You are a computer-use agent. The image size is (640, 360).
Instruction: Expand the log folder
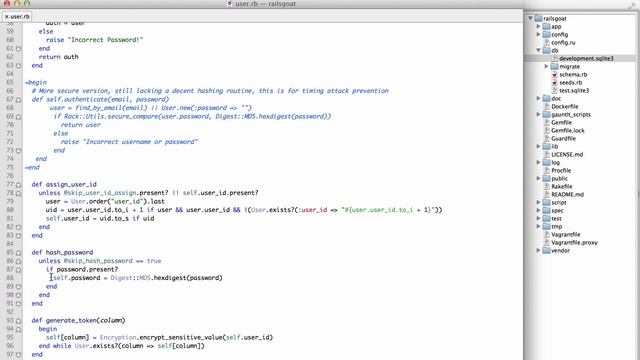538,162
